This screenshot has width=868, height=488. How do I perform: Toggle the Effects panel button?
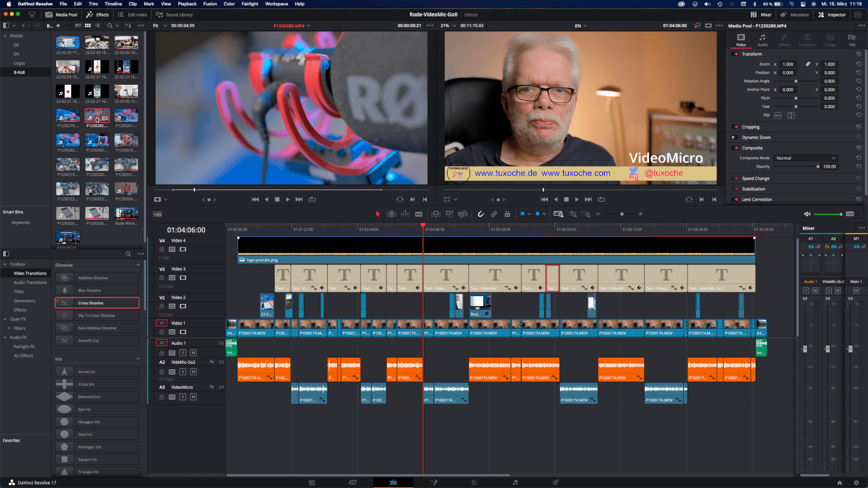[97, 14]
